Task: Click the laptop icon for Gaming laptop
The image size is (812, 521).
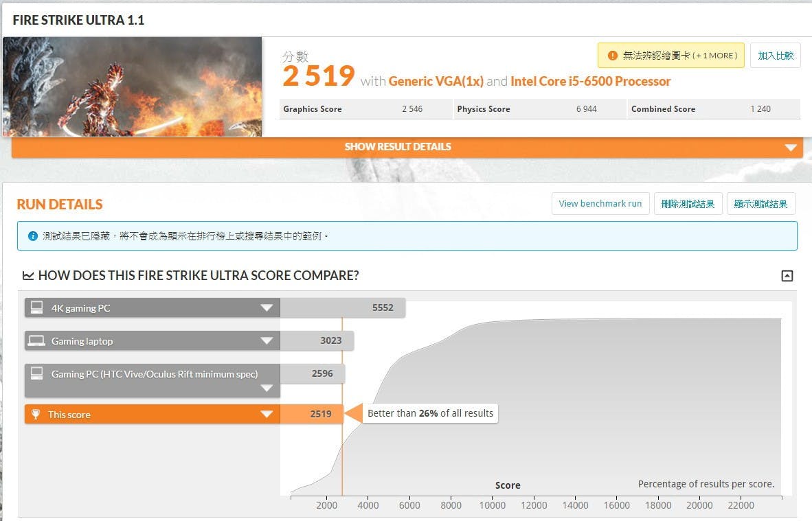Action: tap(37, 341)
